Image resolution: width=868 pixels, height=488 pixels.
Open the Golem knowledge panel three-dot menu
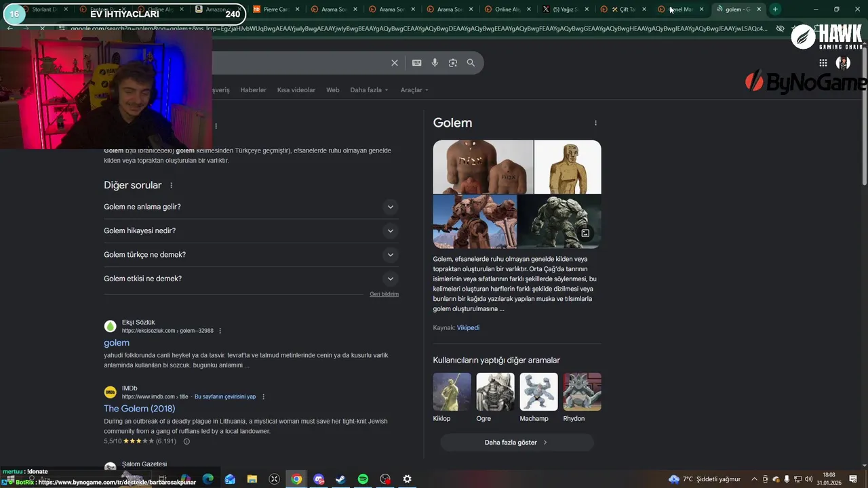[595, 123]
